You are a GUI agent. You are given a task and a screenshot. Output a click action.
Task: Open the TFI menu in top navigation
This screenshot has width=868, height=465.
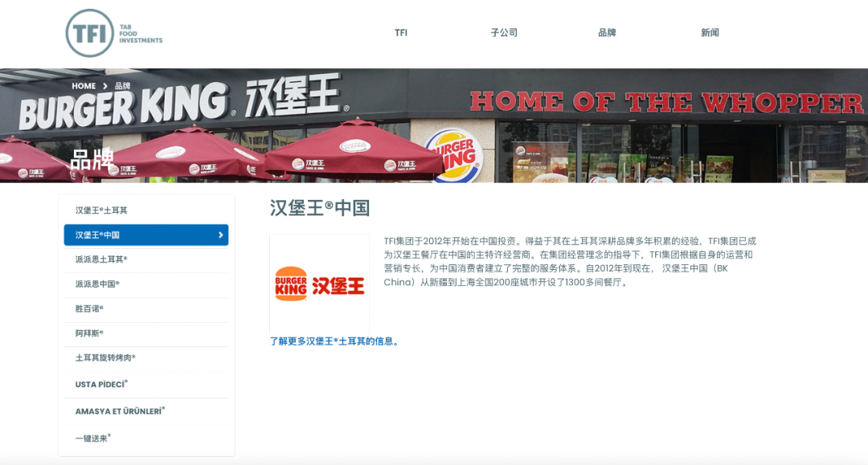tap(401, 33)
